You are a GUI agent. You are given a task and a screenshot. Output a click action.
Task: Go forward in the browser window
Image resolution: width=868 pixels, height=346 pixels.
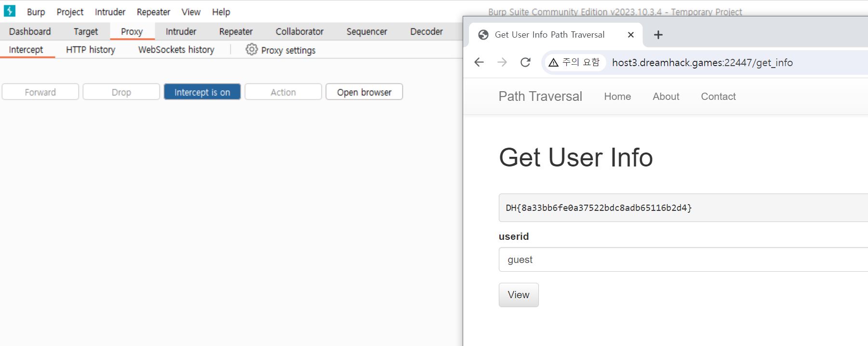(x=502, y=62)
